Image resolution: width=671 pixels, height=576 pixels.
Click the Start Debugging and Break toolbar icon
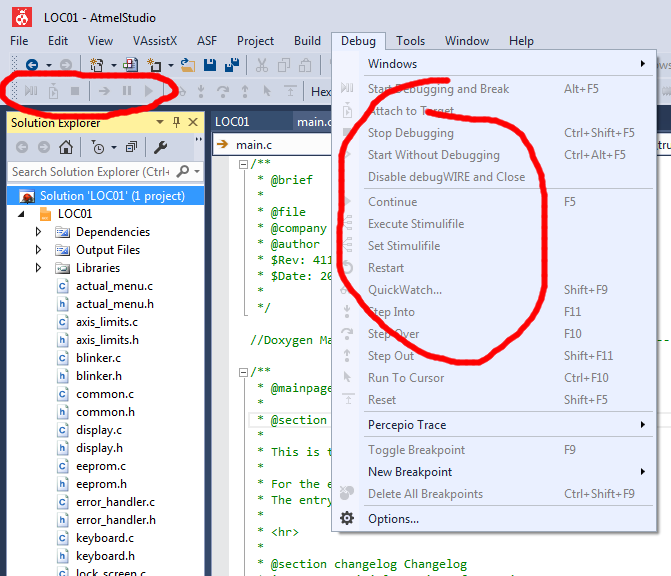pyautogui.click(x=31, y=91)
